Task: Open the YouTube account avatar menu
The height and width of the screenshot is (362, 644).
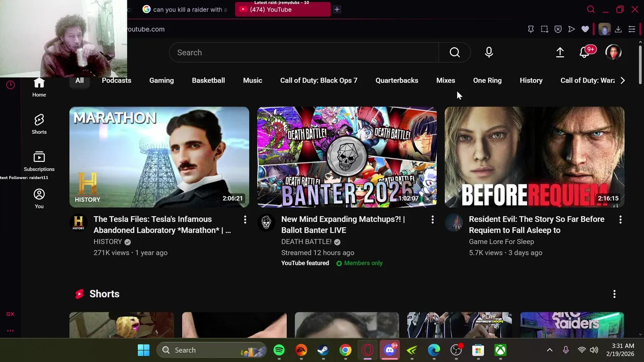Action: tap(613, 52)
